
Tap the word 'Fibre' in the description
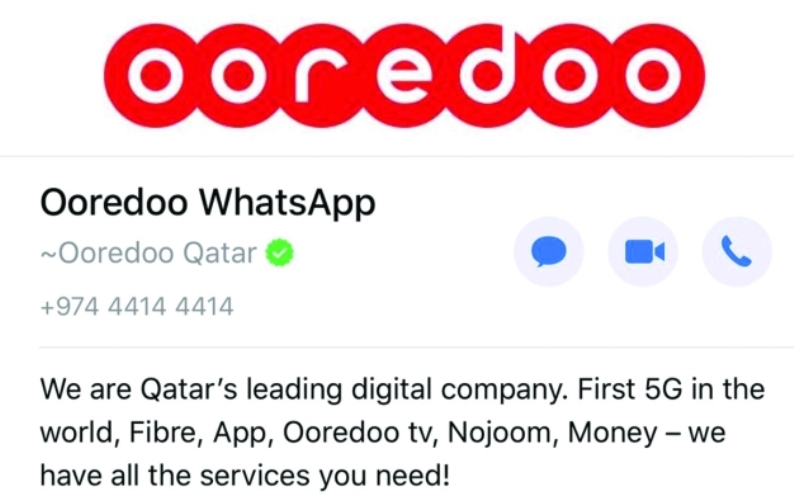tap(162, 433)
